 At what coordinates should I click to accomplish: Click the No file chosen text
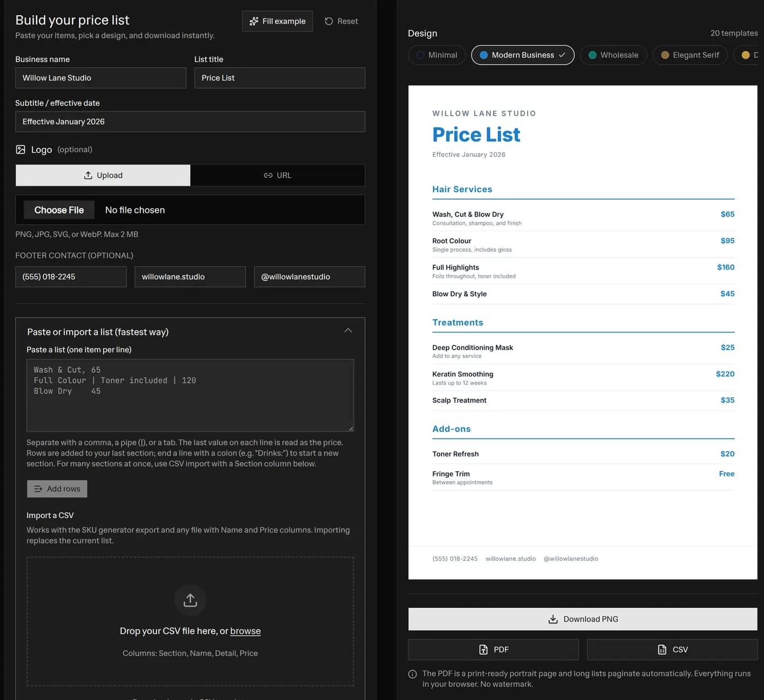click(x=135, y=210)
